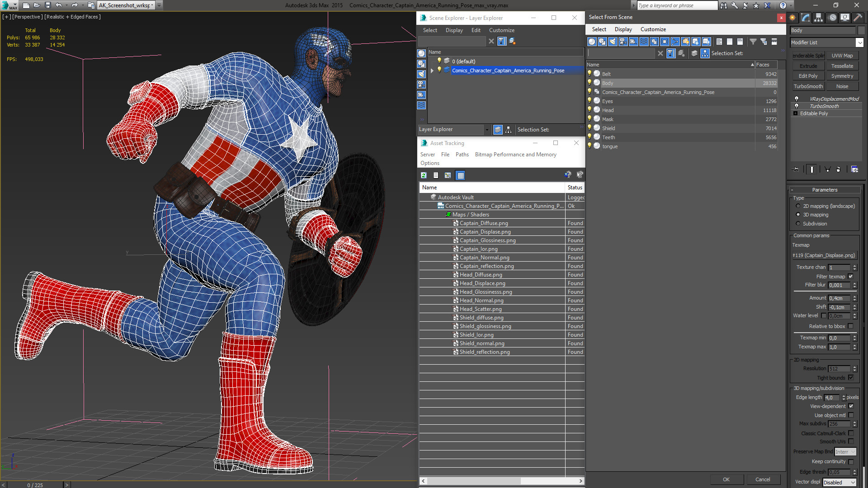Select Subdivision type radio button
The image size is (868, 488).
click(x=798, y=224)
